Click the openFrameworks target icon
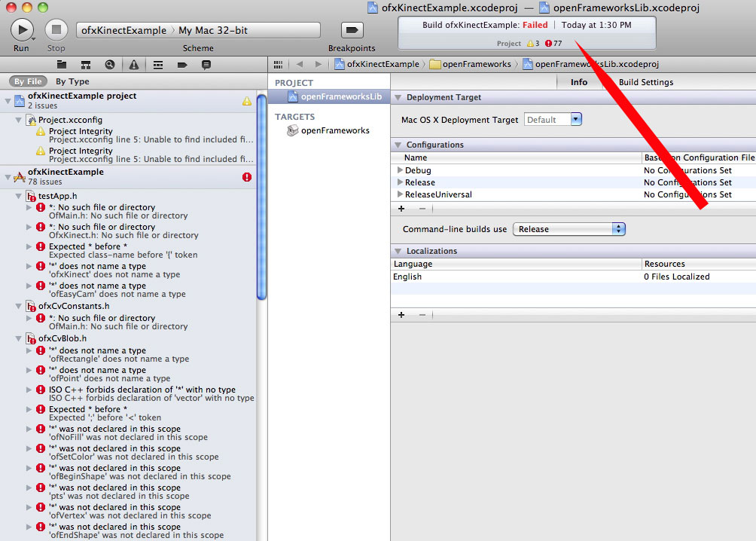756x541 pixels. 292,130
